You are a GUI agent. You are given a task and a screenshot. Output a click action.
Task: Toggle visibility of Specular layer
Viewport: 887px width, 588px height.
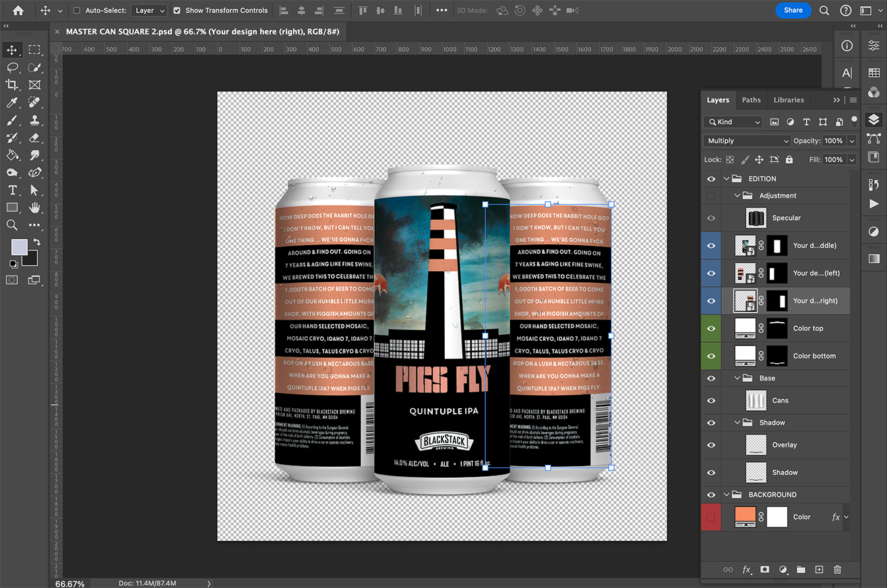coord(711,218)
